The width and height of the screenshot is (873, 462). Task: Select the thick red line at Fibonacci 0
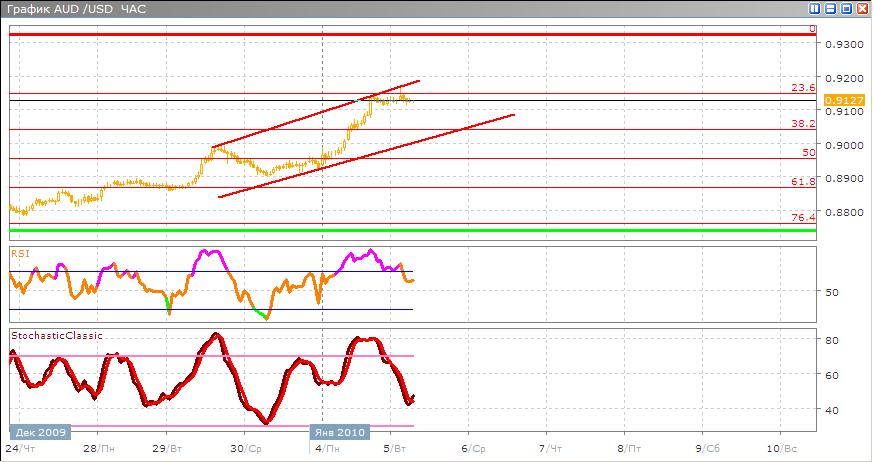click(x=400, y=34)
